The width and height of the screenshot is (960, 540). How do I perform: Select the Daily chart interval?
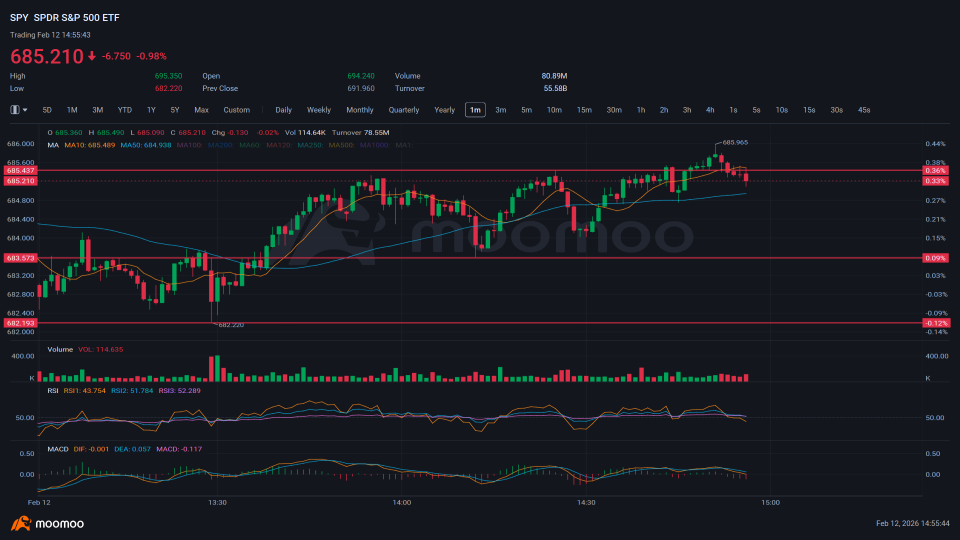pos(283,110)
